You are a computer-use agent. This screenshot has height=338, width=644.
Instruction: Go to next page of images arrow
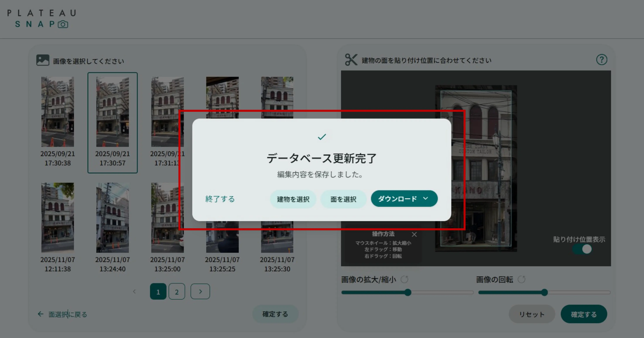tap(200, 291)
